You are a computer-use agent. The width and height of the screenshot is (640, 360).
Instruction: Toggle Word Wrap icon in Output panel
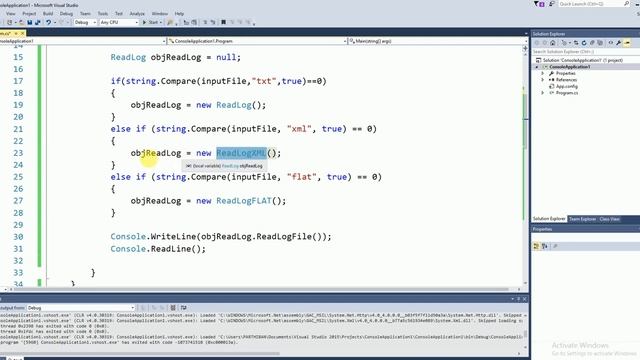184,308
